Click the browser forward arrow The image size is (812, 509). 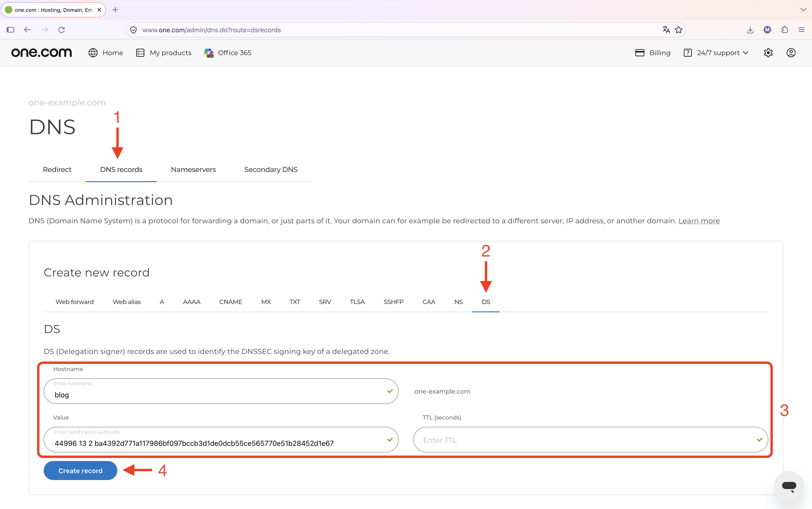coord(44,30)
